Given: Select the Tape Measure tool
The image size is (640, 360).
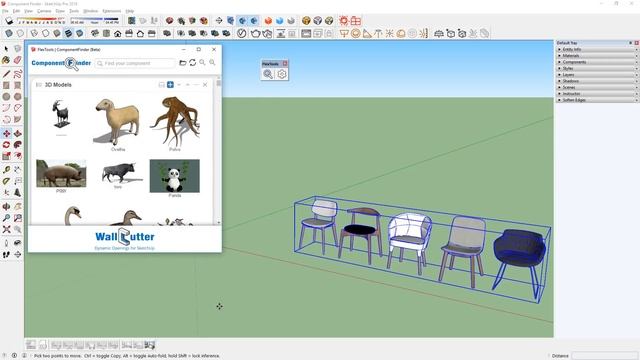Looking at the screenshot, I should (x=6, y=170).
